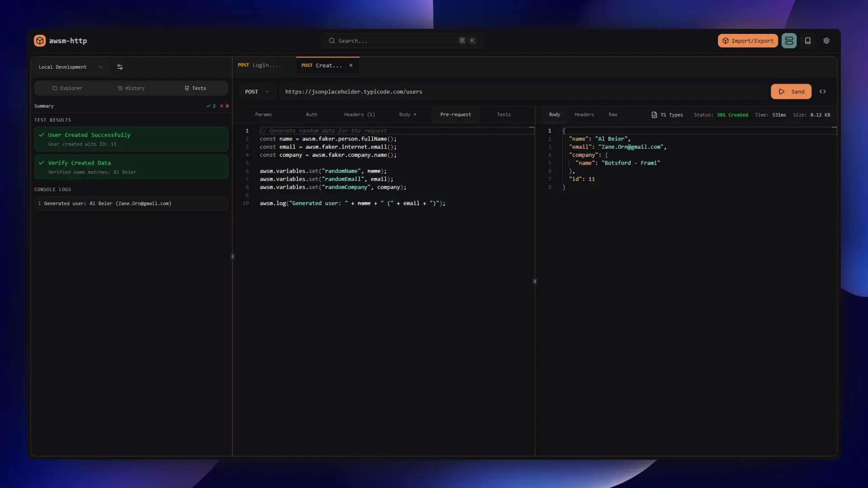Screen dimensions: 868x488
Task: Open the Headers (1) request tab
Action: click(359, 115)
